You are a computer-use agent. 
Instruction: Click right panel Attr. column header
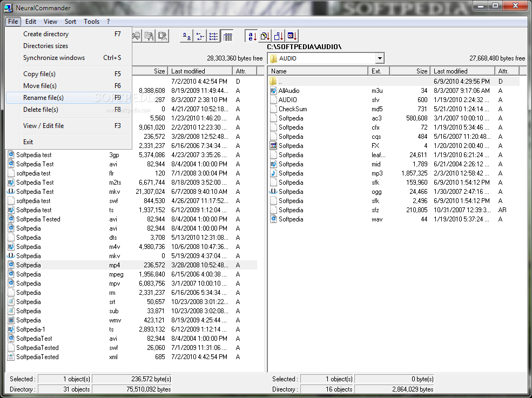coord(507,71)
